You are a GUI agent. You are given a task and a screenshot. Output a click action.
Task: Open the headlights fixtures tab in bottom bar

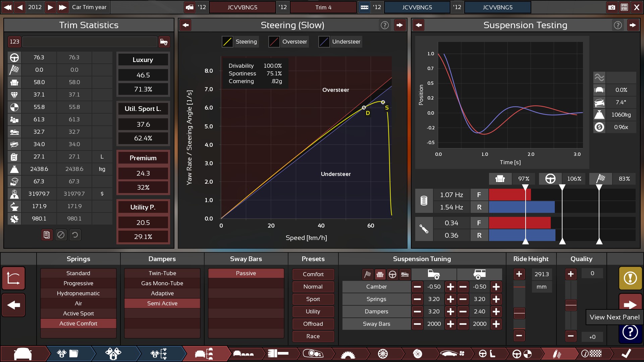coord(313,354)
